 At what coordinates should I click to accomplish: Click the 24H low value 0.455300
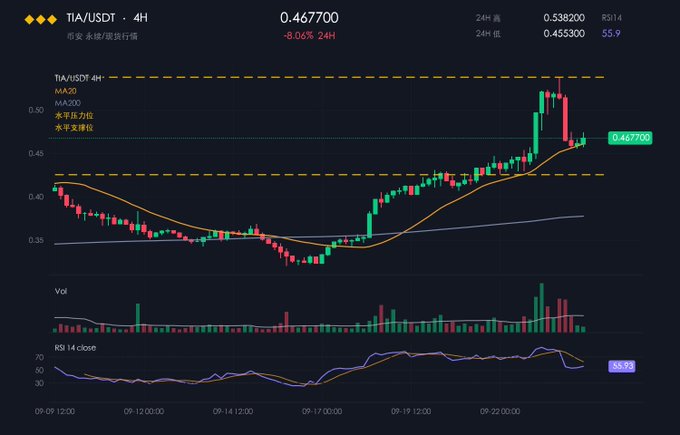[x=564, y=33]
